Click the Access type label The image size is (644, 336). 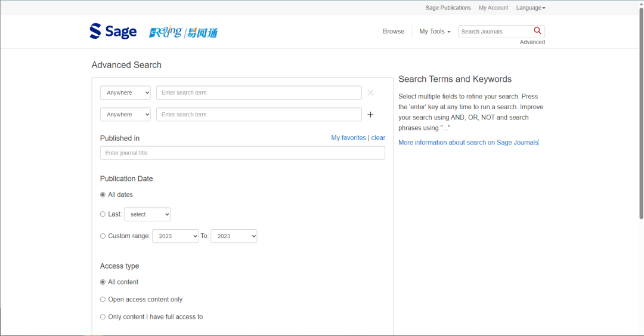pyautogui.click(x=119, y=266)
